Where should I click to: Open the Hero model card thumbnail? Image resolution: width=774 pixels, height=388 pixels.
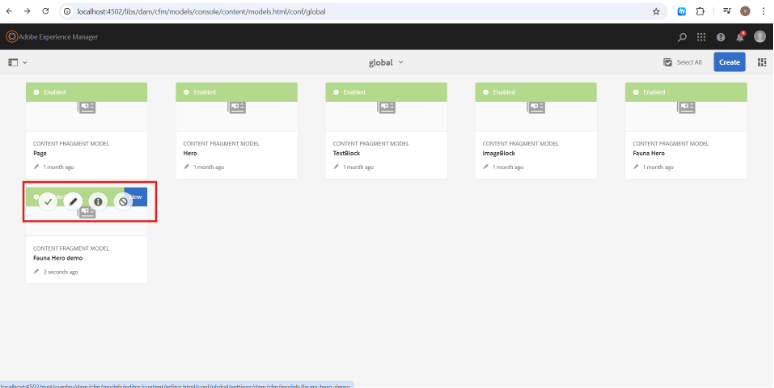point(236,107)
